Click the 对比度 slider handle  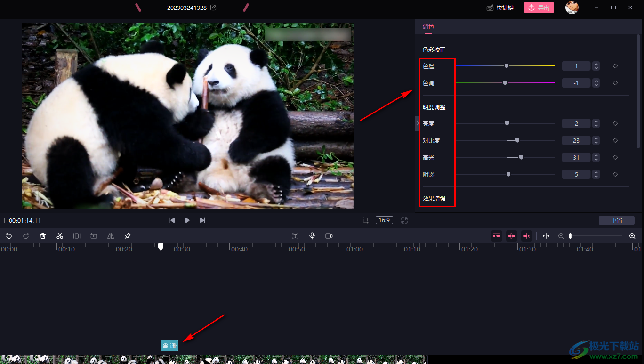coord(517,140)
